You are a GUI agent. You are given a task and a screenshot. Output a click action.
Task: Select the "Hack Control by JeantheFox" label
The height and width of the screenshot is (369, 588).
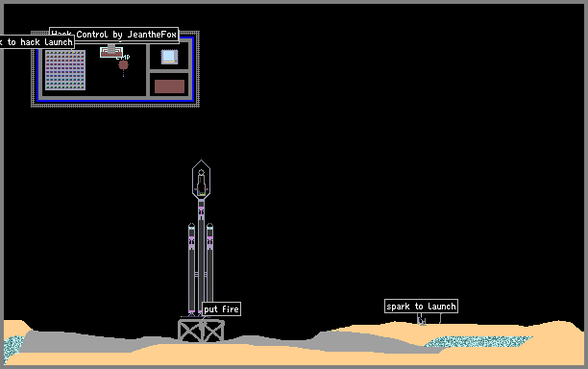click(114, 35)
